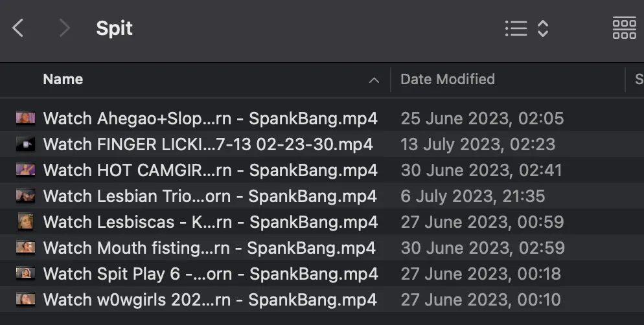Open the view switcher up-down chevrons

543,28
